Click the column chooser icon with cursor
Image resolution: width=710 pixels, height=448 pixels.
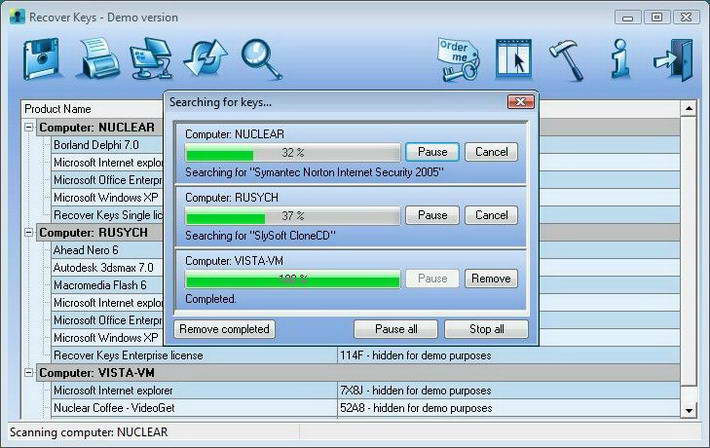click(x=514, y=59)
